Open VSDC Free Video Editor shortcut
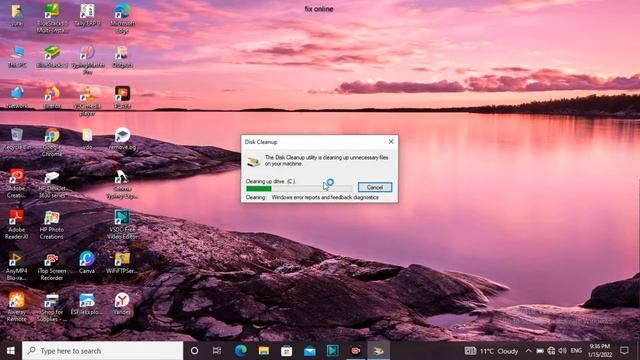The width and height of the screenshot is (640, 360). (122, 224)
